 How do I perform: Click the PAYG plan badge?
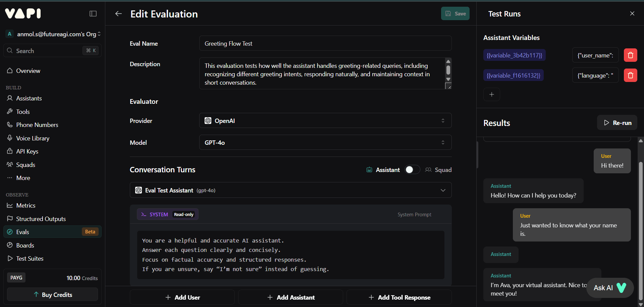pyautogui.click(x=16, y=277)
